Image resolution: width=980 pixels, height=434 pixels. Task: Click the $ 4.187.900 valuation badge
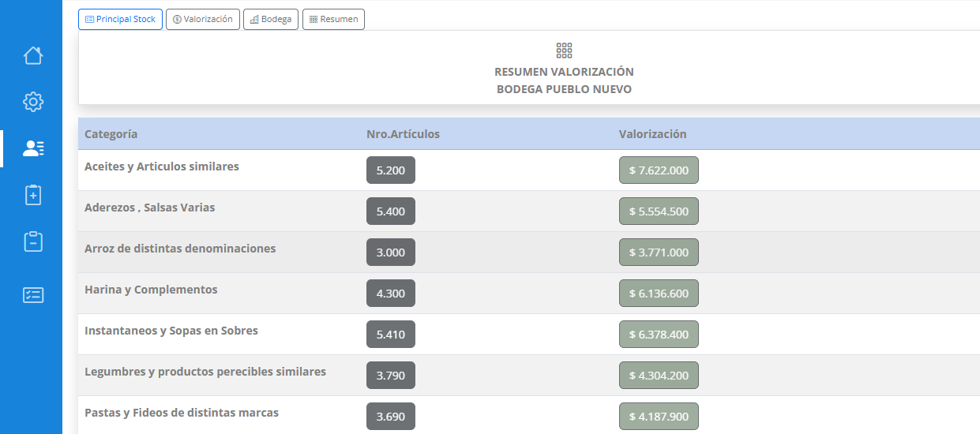pyautogui.click(x=659, y=417)
